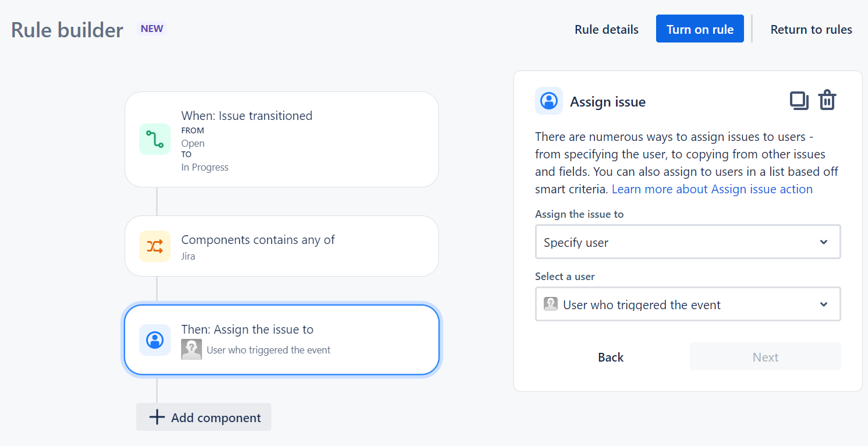The image size is (868, 446).
Task: Open the Learn about Assign issue action link
Action: (711, 189)
